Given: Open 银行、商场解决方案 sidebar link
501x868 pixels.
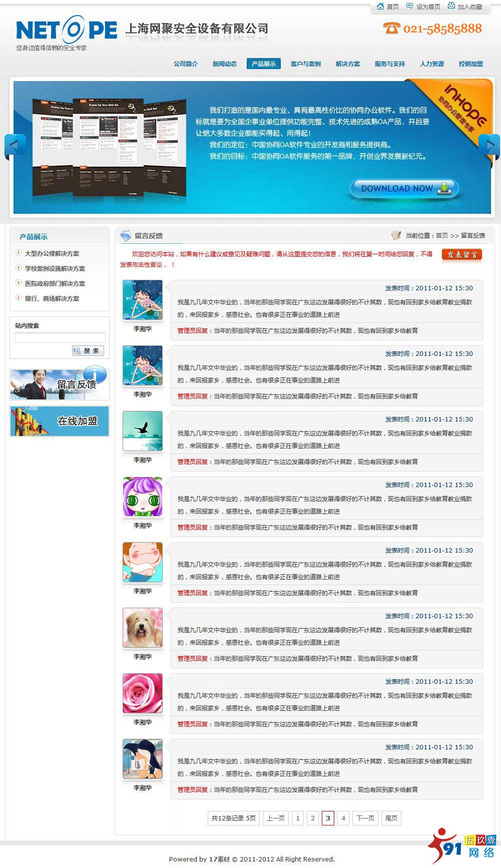Looking at the screenshot, I should click(52, 299).
